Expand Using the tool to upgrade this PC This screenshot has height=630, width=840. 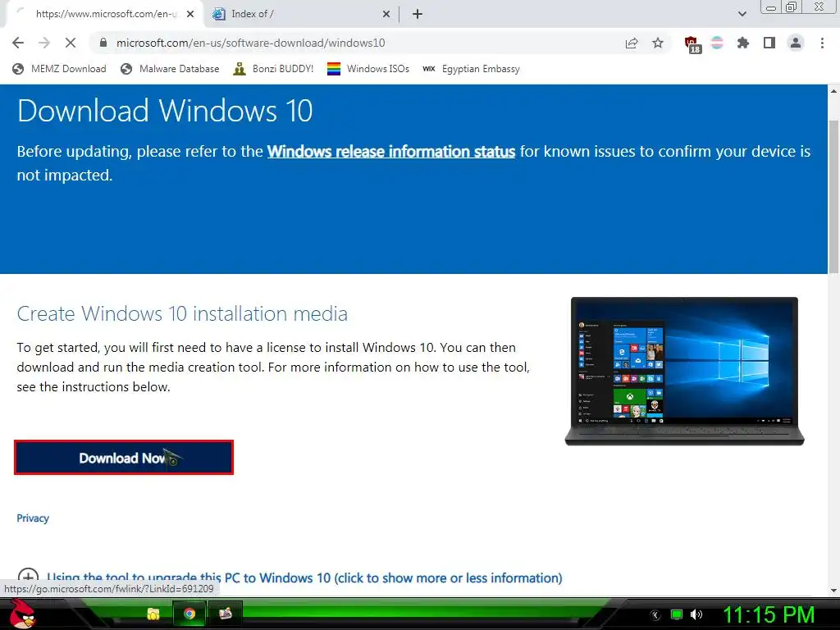(304, 578)
